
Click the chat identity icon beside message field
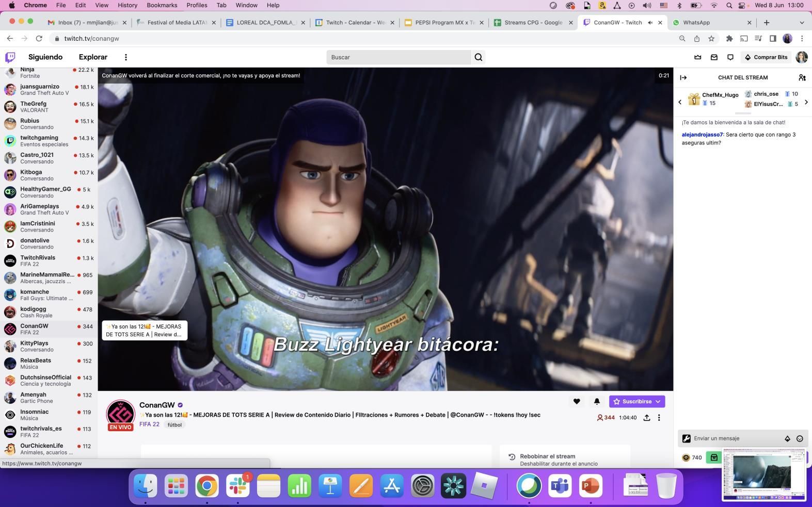click(x=686, y=438)
